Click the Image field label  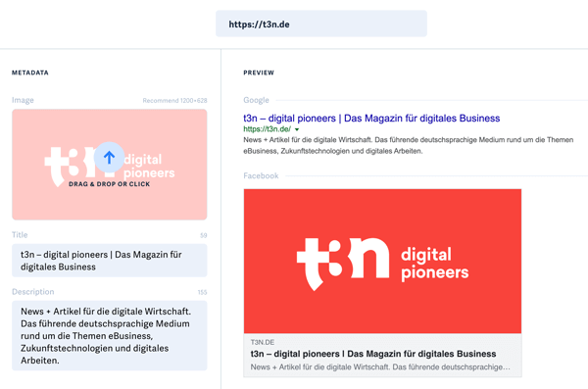[x=23, y=100]
